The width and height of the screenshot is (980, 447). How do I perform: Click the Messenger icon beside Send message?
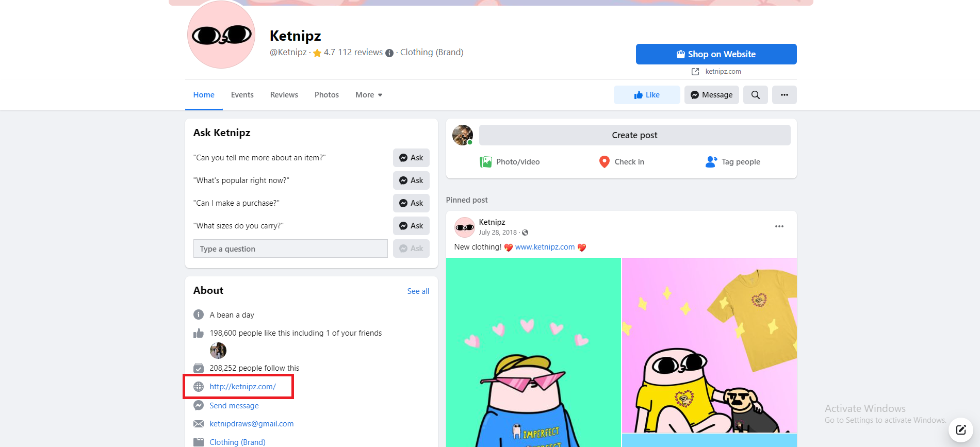coord(199,406)
